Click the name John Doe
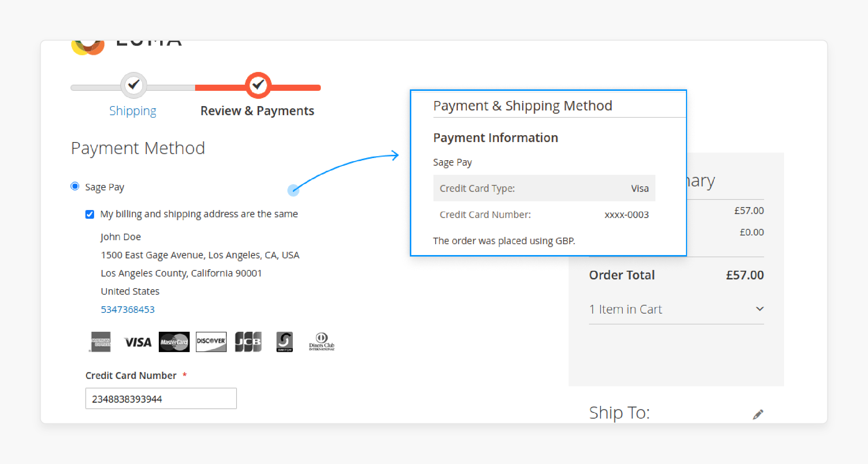The width and height of the screenshot is (868, 464). [x=121, y=237]
